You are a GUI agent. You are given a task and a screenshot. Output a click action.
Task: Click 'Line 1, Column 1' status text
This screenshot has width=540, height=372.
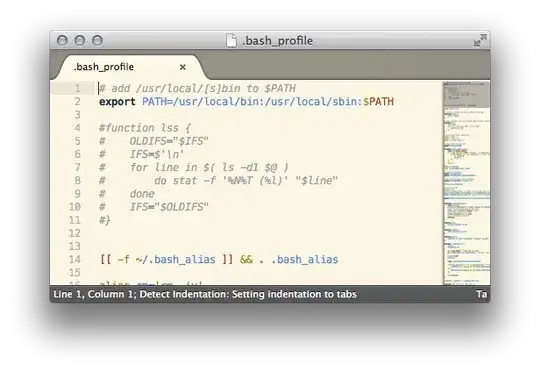94,294
